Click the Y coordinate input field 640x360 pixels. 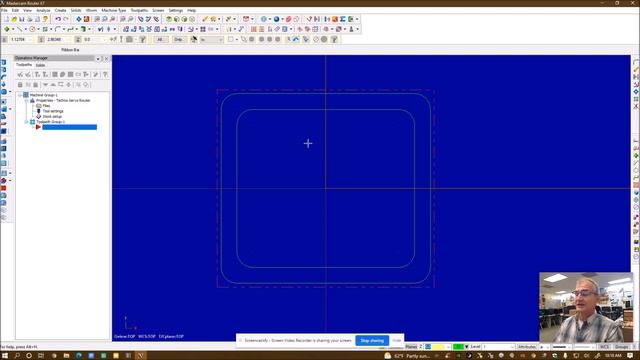(x=58, y=40)
